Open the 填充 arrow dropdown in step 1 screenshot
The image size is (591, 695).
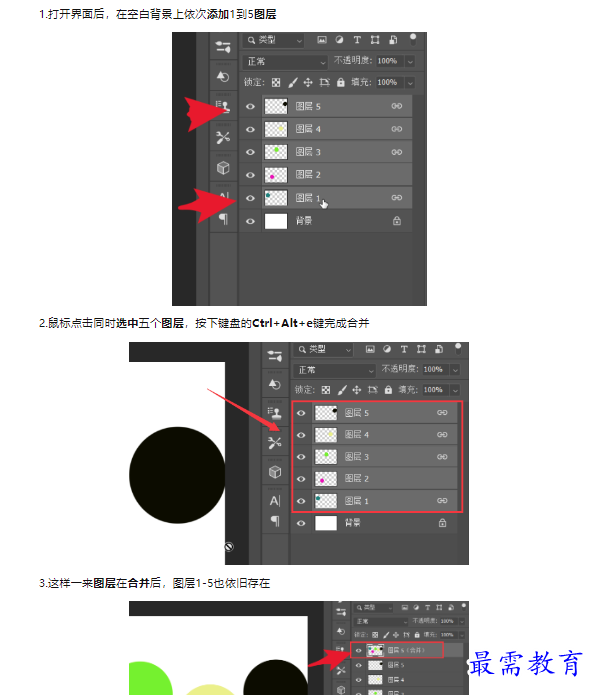pyautogui.click(x=410, y=82)
